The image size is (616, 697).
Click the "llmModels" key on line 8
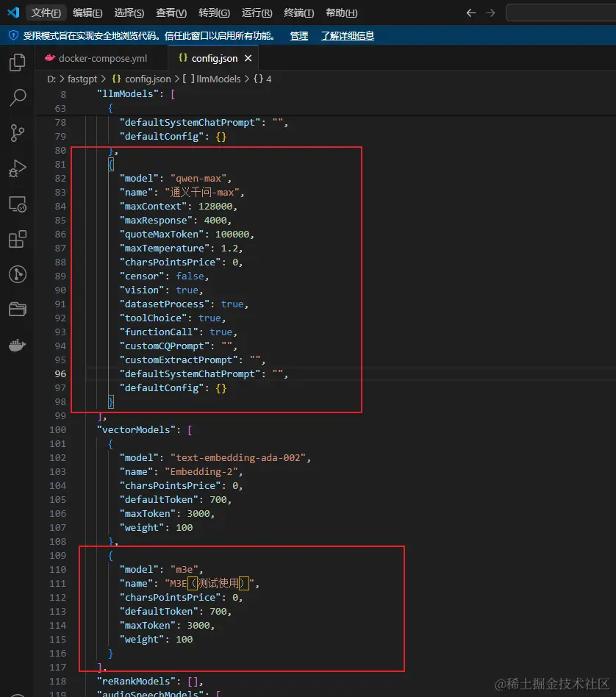(x=128, y=94)
